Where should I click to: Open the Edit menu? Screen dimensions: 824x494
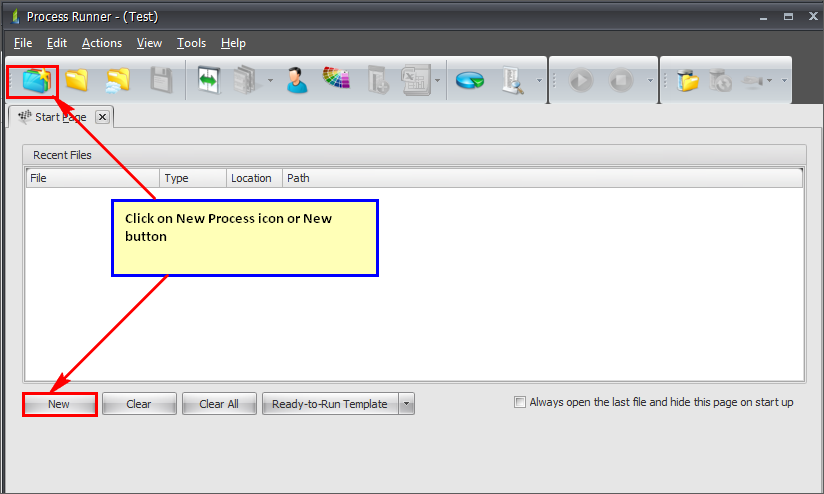[57, 43]
